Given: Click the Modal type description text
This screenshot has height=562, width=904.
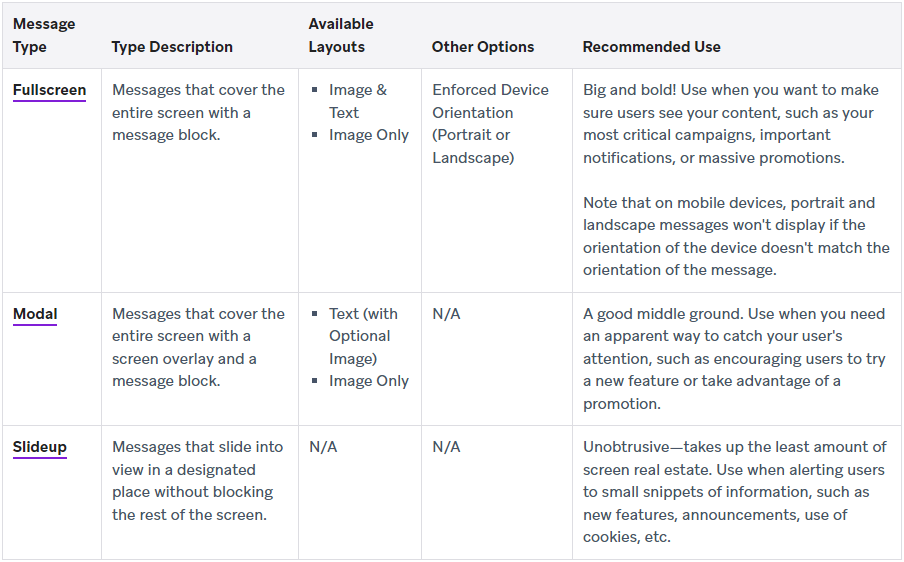Looking at the screenshot, I should click(x=198, y=347).
